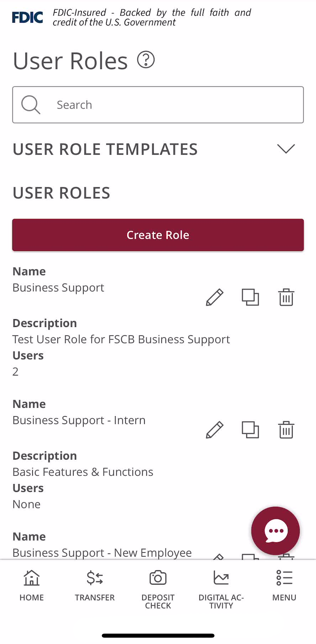Copy the Business Support role
This screenshot has height=644, width=316.
(x=250, y=297)
